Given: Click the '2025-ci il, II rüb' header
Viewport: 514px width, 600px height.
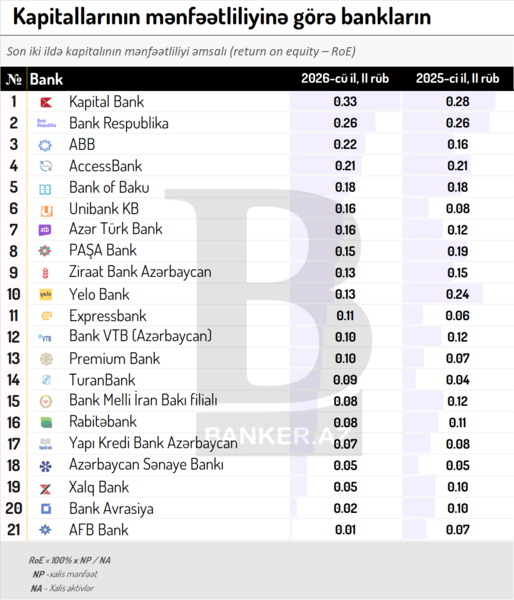Looking at the screenshot, I should (x=457, y=78).
